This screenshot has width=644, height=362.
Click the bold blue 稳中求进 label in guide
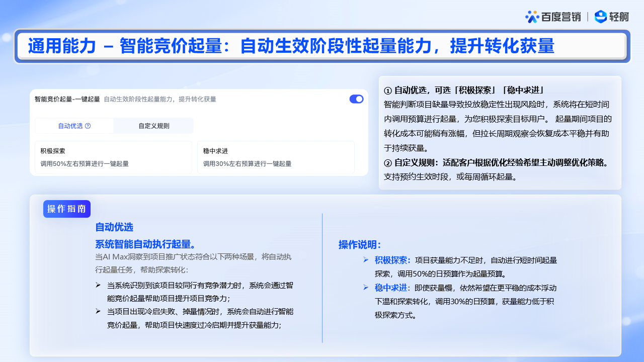390,288
